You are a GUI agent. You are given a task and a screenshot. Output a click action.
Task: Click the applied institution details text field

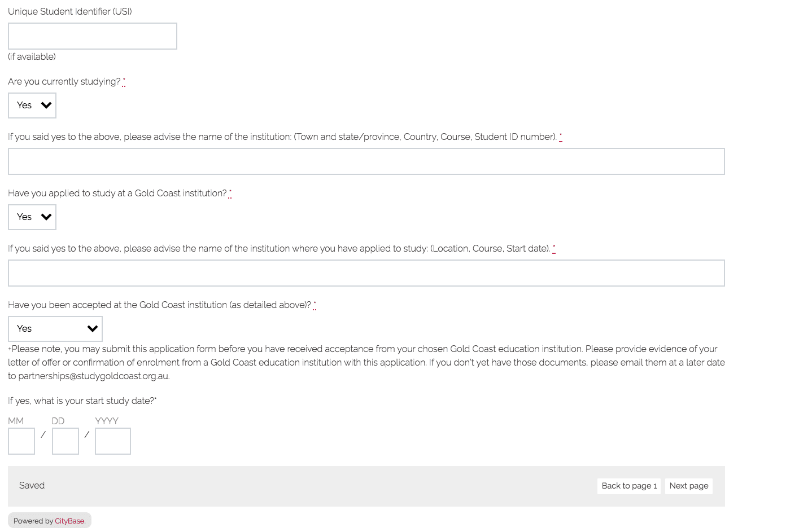pos(366,273)
